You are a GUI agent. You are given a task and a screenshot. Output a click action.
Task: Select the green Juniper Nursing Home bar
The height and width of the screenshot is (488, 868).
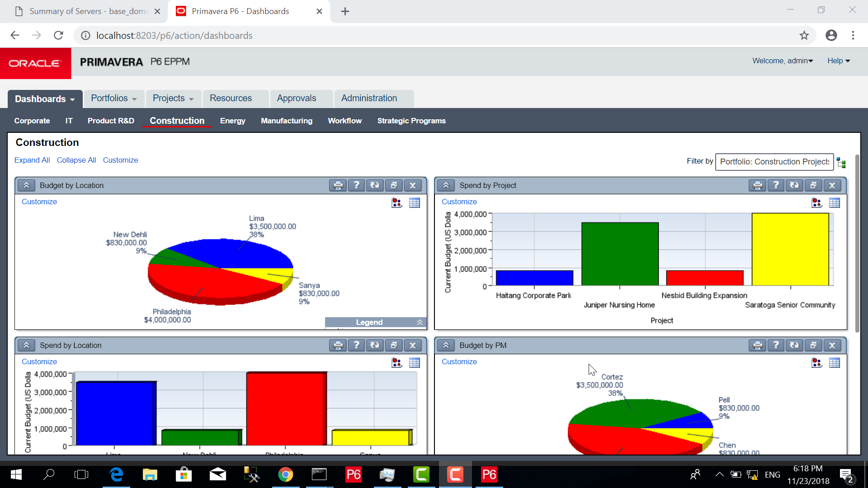click(x=620, y=253)
